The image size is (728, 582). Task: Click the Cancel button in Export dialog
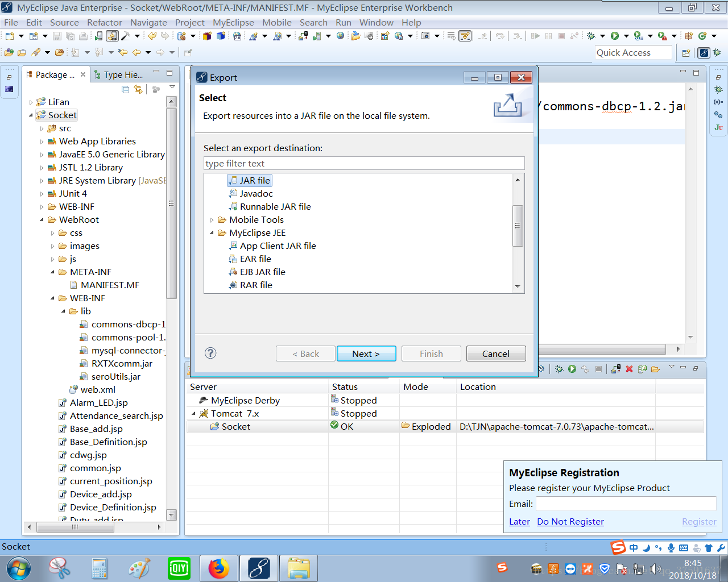tap(496, 354)
